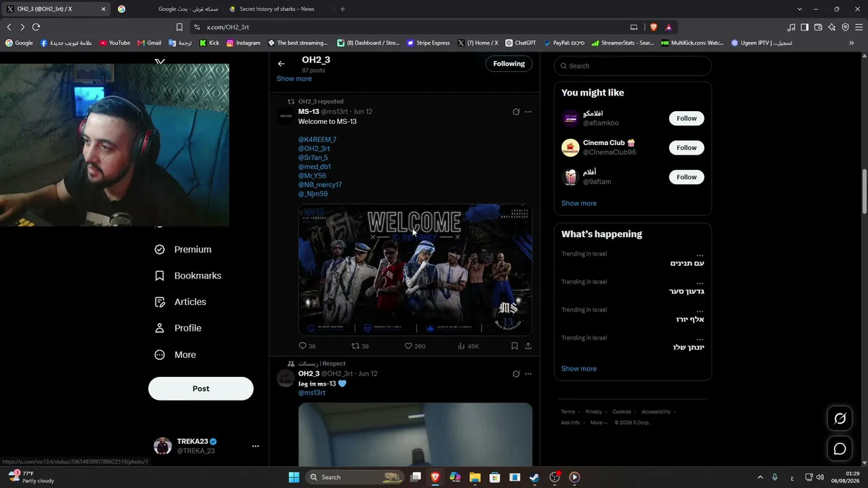Open the @K4REEM_7 mention
Screen dimensions: 868x488
pyautogui.click(x=317, y=140)
